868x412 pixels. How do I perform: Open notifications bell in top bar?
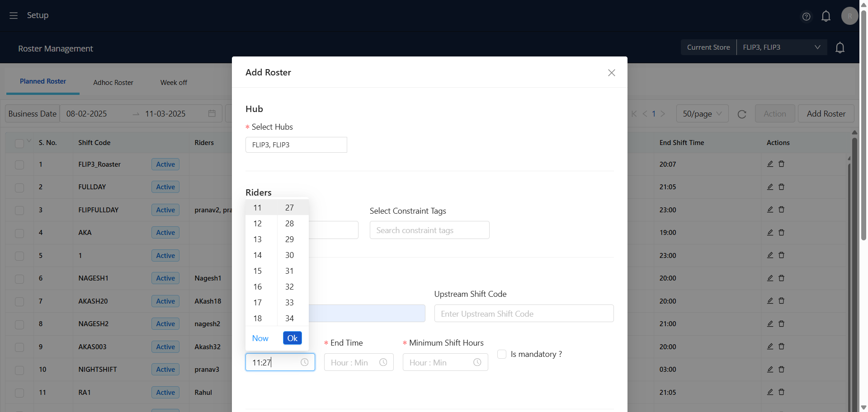[x=826, y=16]
